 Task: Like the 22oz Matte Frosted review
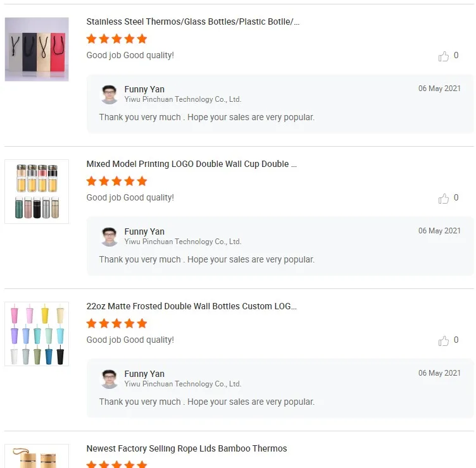click(444, 341)
